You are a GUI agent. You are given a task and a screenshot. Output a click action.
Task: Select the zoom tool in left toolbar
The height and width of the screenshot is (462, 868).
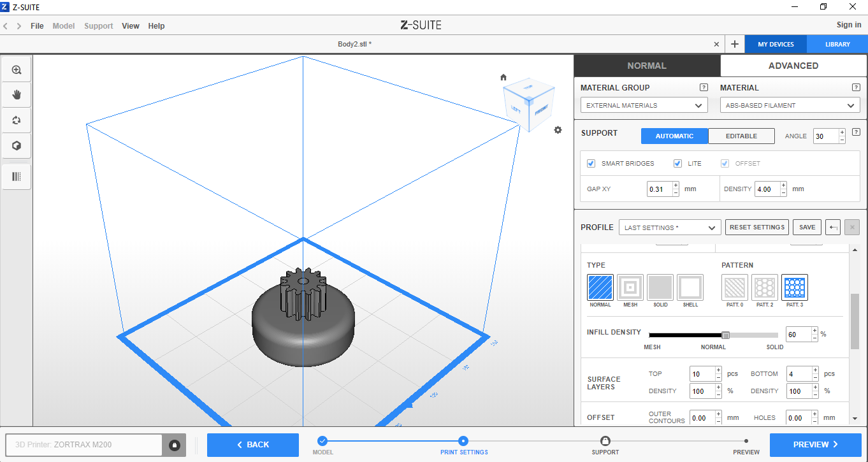click(x=17, y=70)
